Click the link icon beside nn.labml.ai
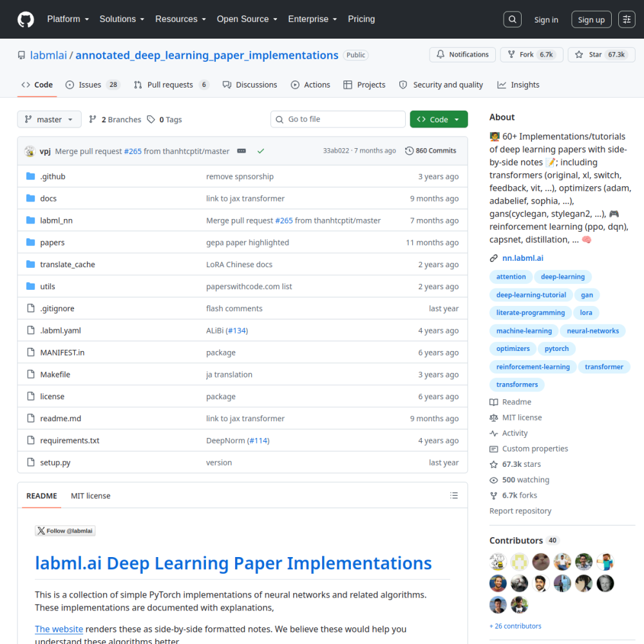Viewport: 644px width, 644px height. tap(494, 258)
